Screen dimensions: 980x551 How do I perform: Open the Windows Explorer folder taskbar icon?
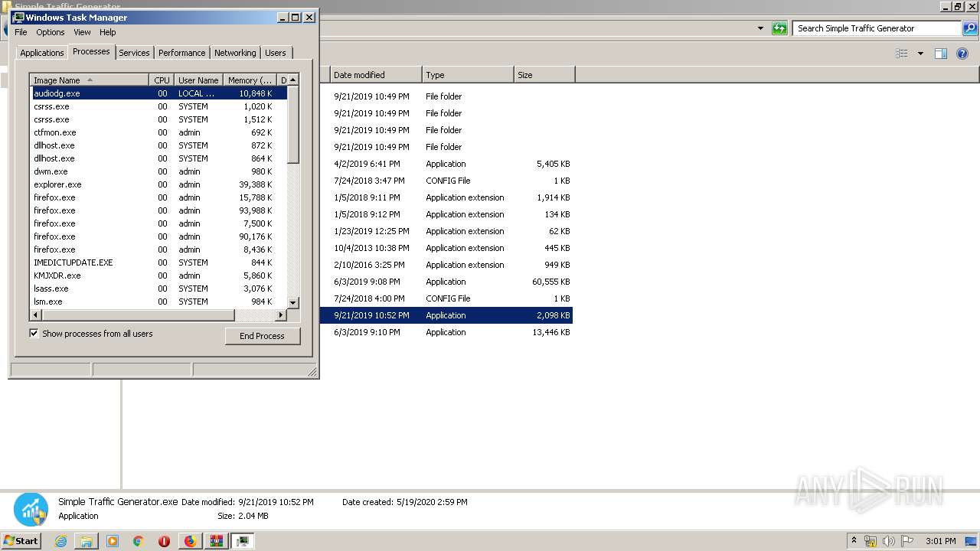pyautogui.click(x=87, y=541)
